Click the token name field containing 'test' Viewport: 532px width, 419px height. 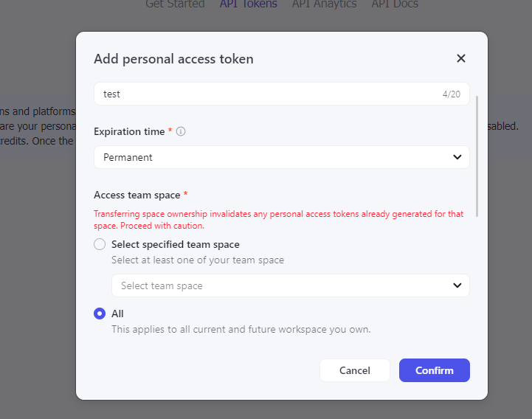pos(266,94)
